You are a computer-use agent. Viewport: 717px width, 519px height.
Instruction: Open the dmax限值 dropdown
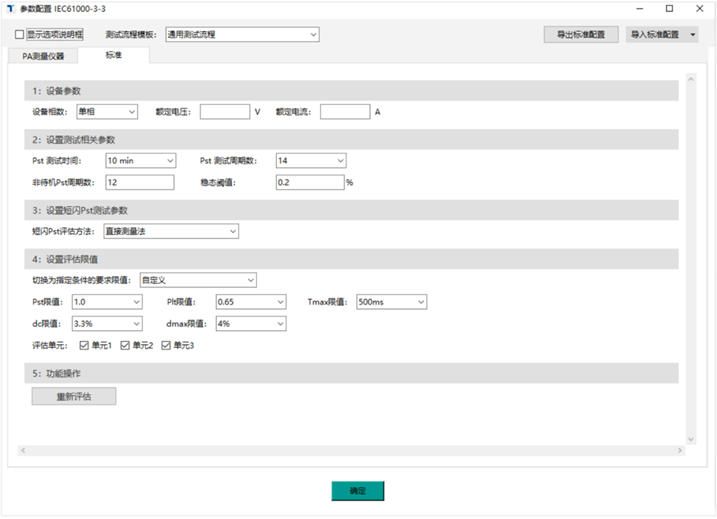(251, 324)
